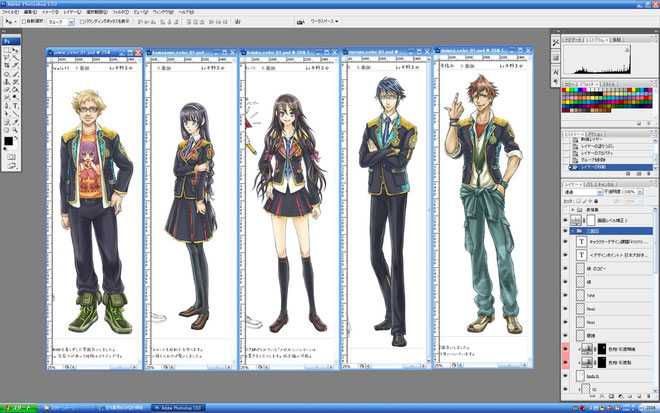Open the tool preset picker arrow beside Move tool
Screen dimensions: 660x413
point(15,22)
